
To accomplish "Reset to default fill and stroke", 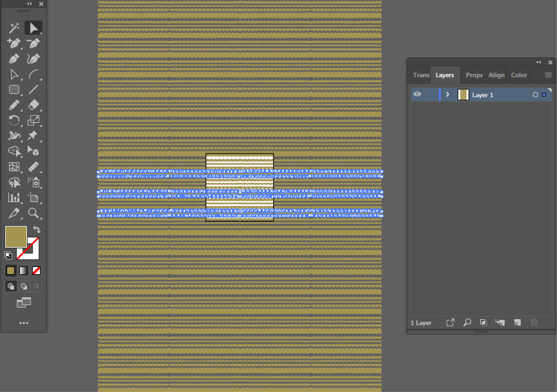I will click(9, 255).
